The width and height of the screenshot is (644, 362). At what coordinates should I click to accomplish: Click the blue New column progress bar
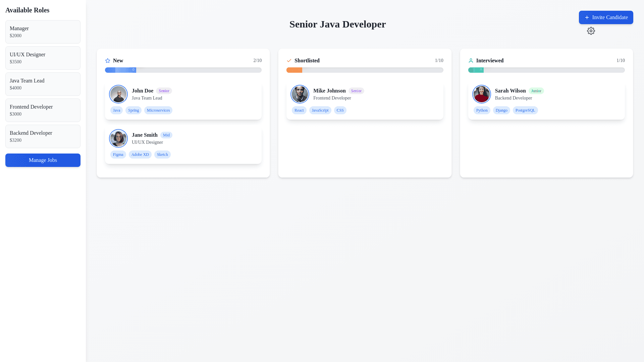[120, 70]
